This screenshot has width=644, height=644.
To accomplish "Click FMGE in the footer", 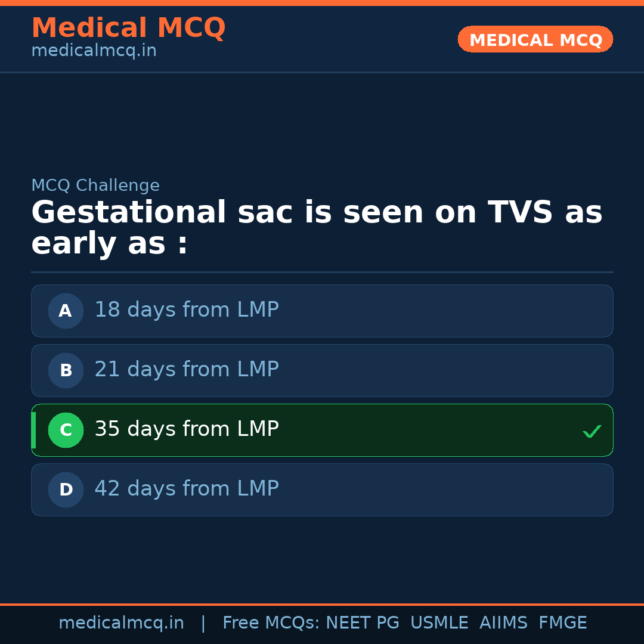I will tap(562, 623).
